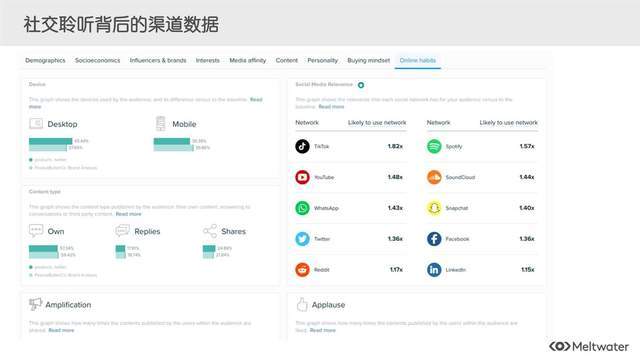This screenshot has width=640, height=360.
Task: Open Read more in Social Media Relevance
Action: 331,107
